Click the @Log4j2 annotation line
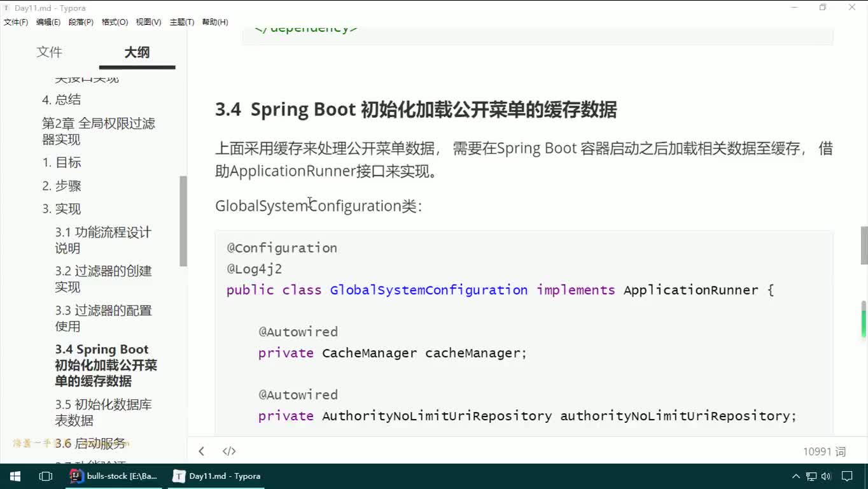This screenshot has height=489, width=868. pos(255,269)
